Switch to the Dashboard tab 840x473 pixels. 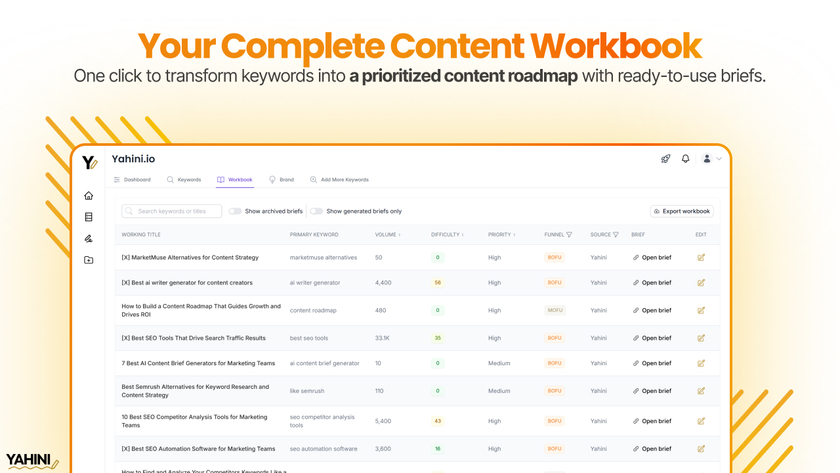point(132,180)
